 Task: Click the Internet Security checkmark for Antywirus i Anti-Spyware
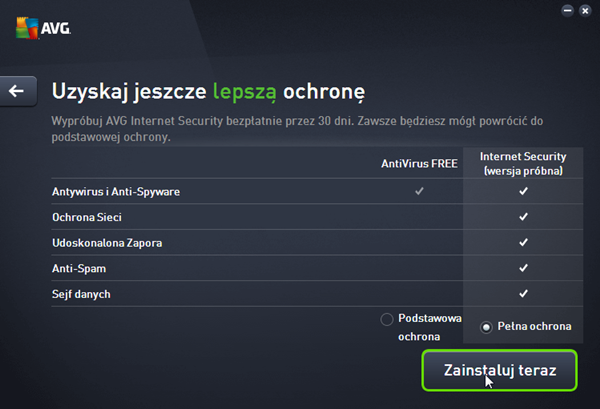pyautogui.click(x=523, y=190)
